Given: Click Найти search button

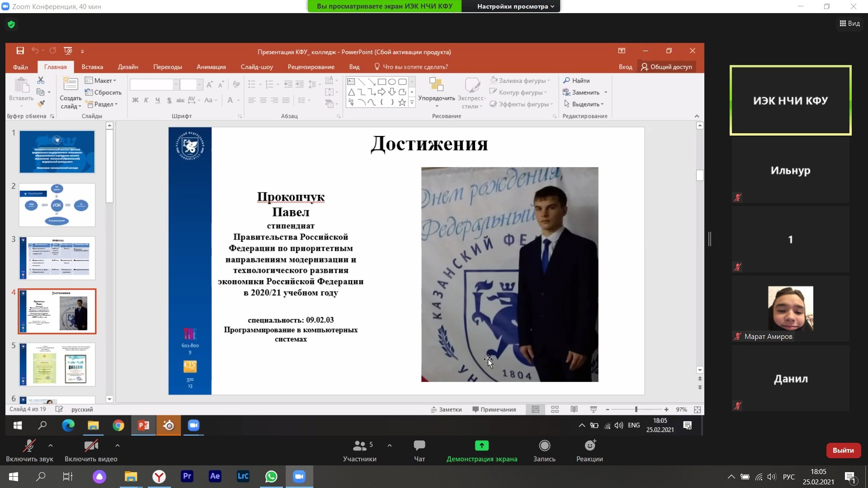Looking at the screenshot, I should click(576, 80).
